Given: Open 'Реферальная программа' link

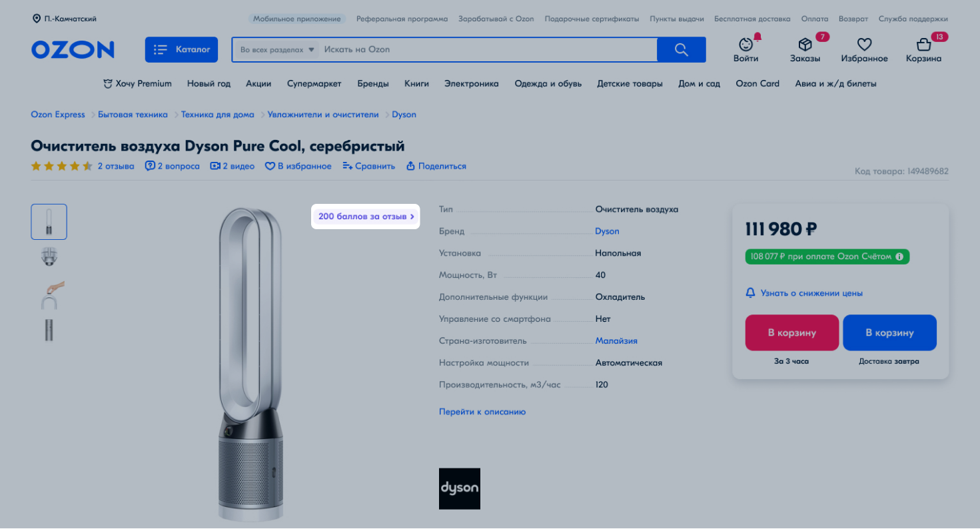Looking at the screenshot, I should click(x=402, y=19).
